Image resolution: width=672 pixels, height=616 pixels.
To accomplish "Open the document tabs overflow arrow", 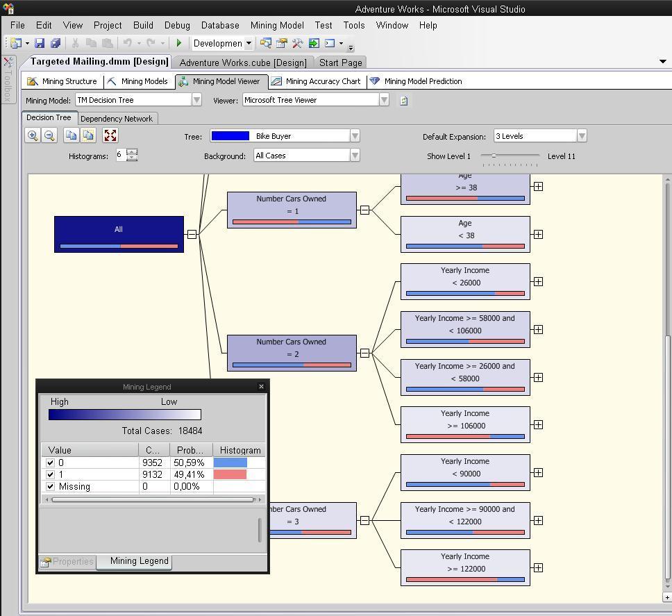I will (663, 62).
